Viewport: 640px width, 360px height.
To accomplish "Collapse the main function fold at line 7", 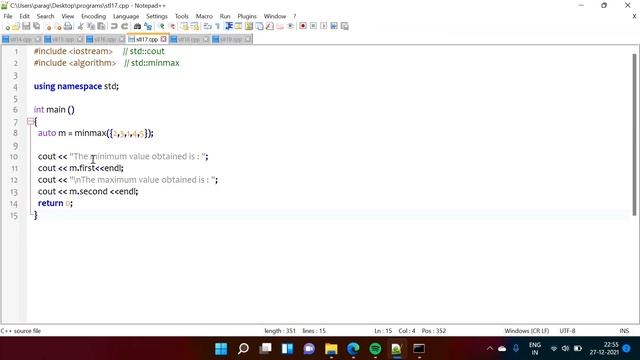I will [31, 121].
